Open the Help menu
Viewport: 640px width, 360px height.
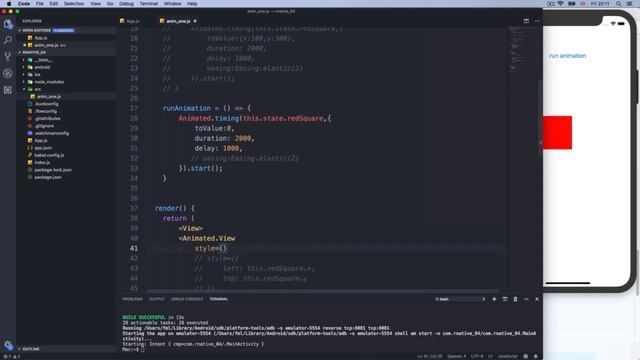[x=192, y=4]
